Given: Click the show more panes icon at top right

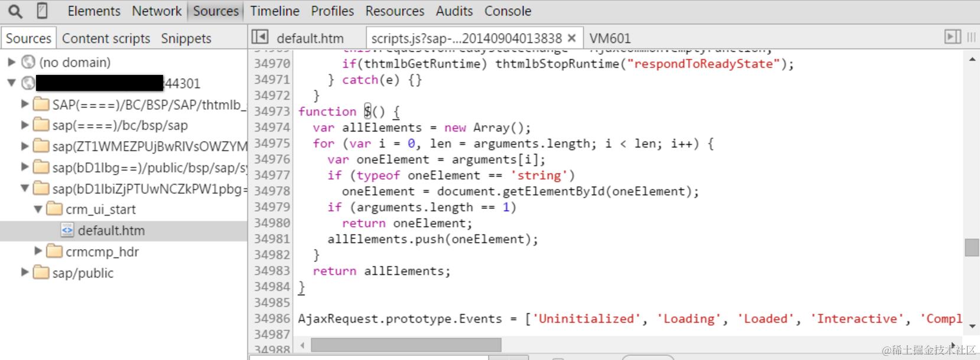Looking at the screenshot, I should pyautogui.click(x=971, y=37).
